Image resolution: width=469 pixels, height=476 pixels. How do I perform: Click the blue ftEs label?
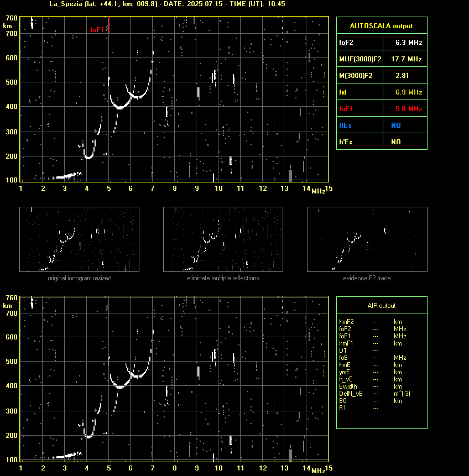[x=345, y=125]
